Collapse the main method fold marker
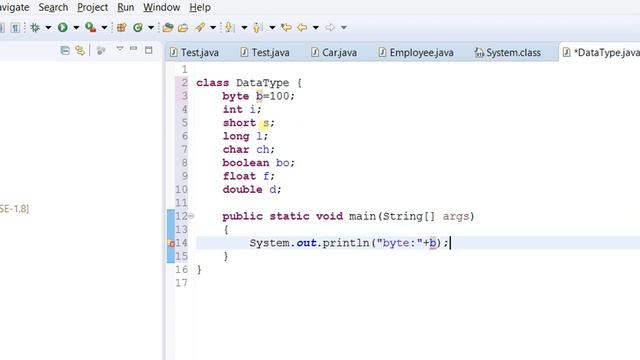 click(x=191, y=216)
